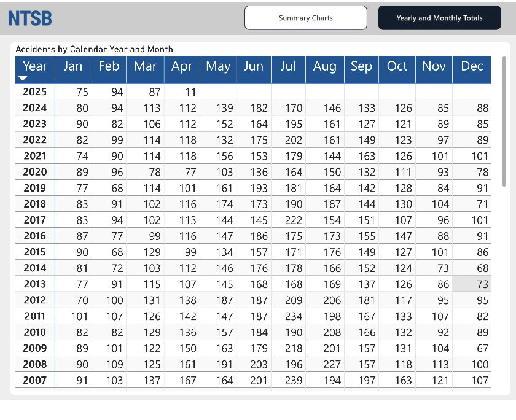Click the highlighted Dec 2013 cell 73
Screen dimensions: 516x420
[472, 284]
